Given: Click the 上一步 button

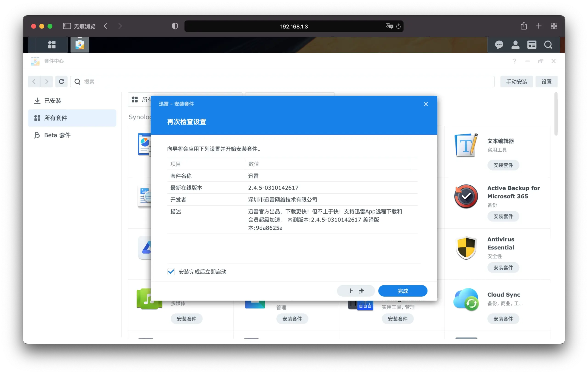Looking at the screenshot, I should click(356, 291).
